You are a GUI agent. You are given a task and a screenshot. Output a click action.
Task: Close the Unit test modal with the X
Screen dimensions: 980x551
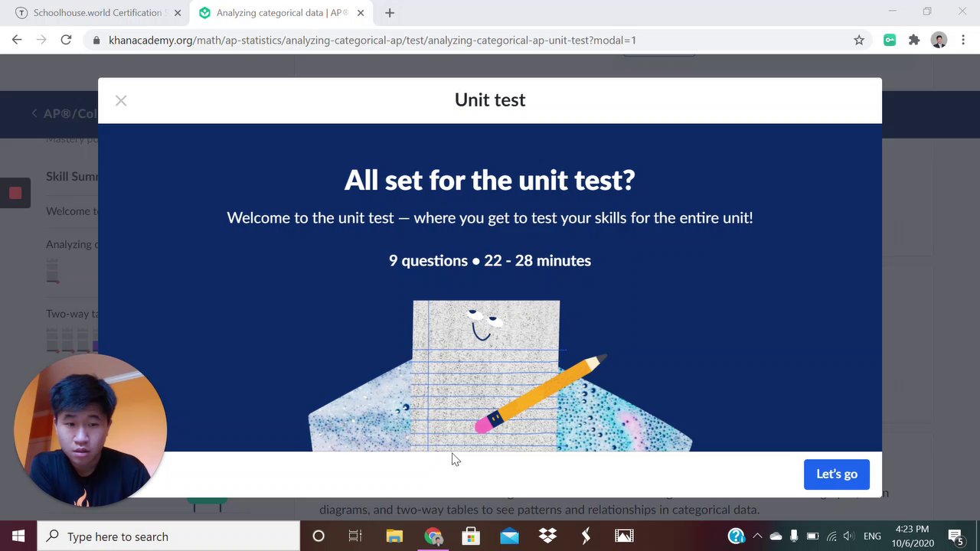click(x=121, y=100)
